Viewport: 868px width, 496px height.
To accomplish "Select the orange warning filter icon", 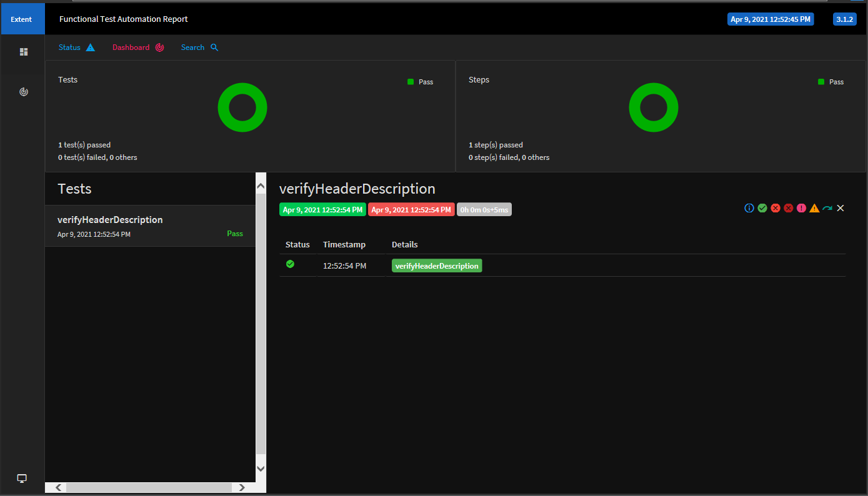I will point(814,208).
